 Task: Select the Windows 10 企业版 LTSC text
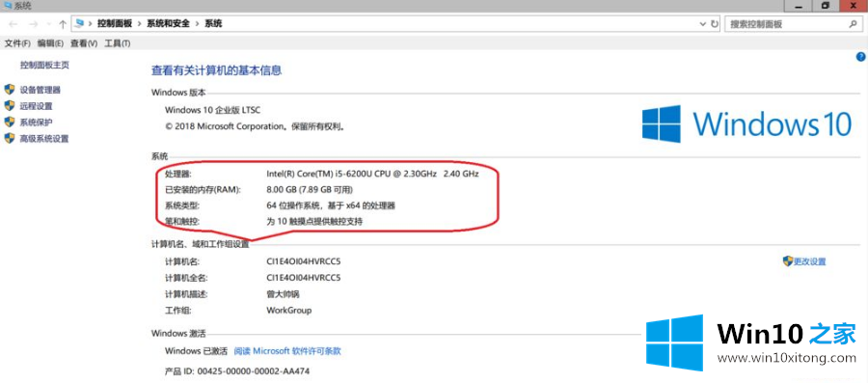pyautogui.click(x=212, y=110)
